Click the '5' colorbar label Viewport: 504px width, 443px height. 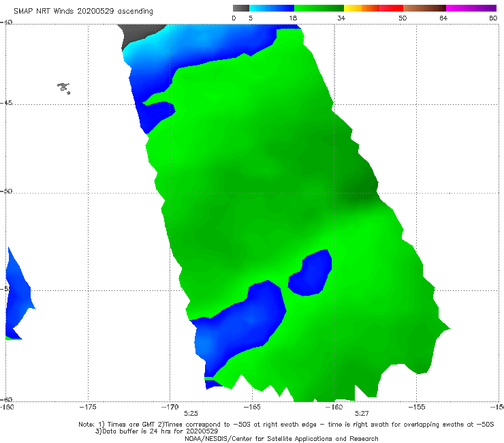pyautogui.click(x=251, y=18)
